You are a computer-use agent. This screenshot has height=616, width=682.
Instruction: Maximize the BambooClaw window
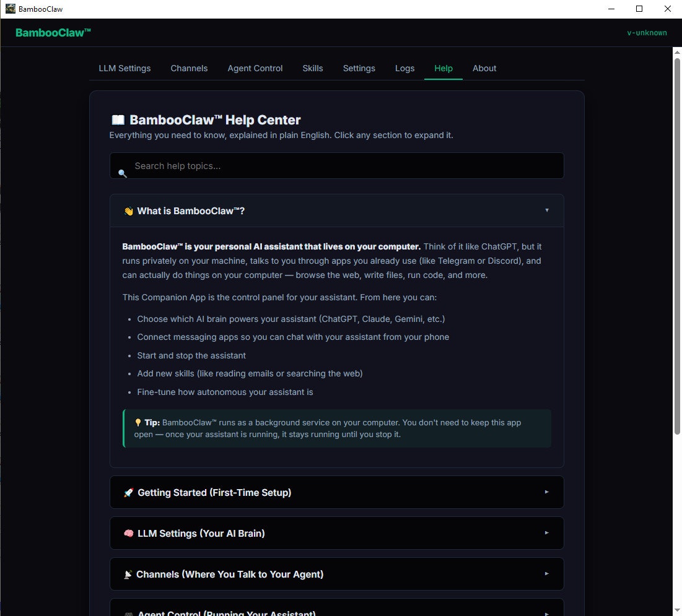click(x=639, y=9)
